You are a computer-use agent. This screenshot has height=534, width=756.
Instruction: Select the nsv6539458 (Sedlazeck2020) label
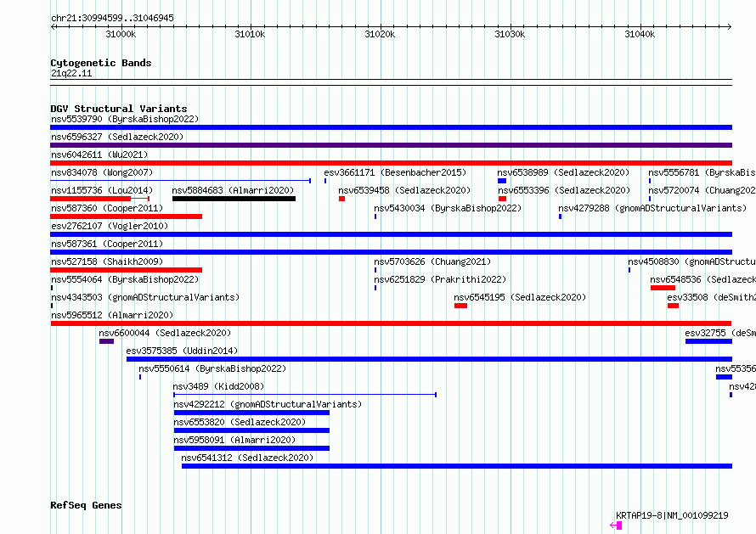404,190
